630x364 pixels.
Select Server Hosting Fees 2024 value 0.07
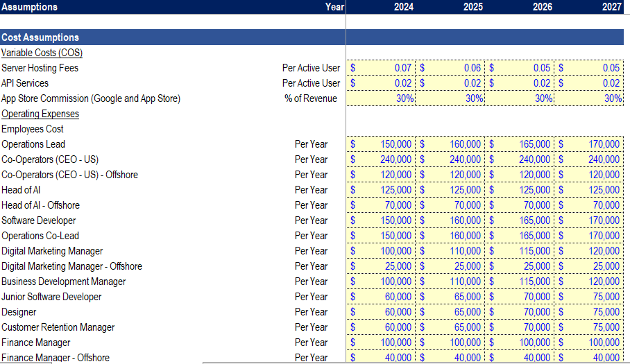pos(380,68)
